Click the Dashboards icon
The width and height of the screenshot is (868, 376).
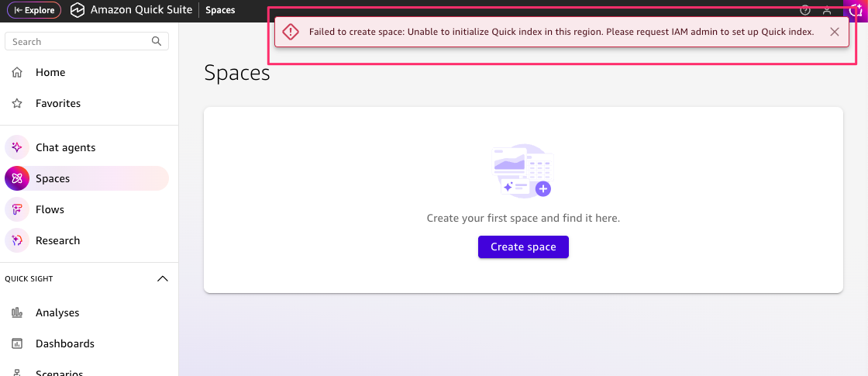pos(17,344)
